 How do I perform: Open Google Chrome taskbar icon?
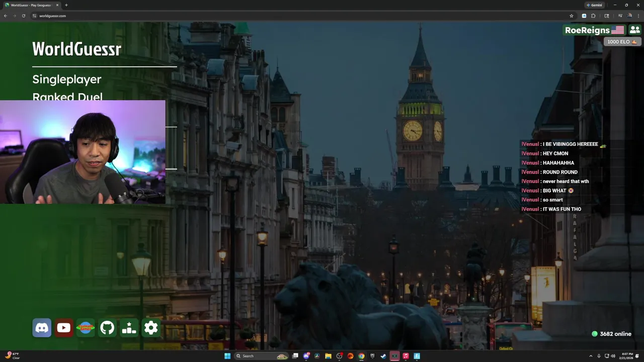coord(361,356)
